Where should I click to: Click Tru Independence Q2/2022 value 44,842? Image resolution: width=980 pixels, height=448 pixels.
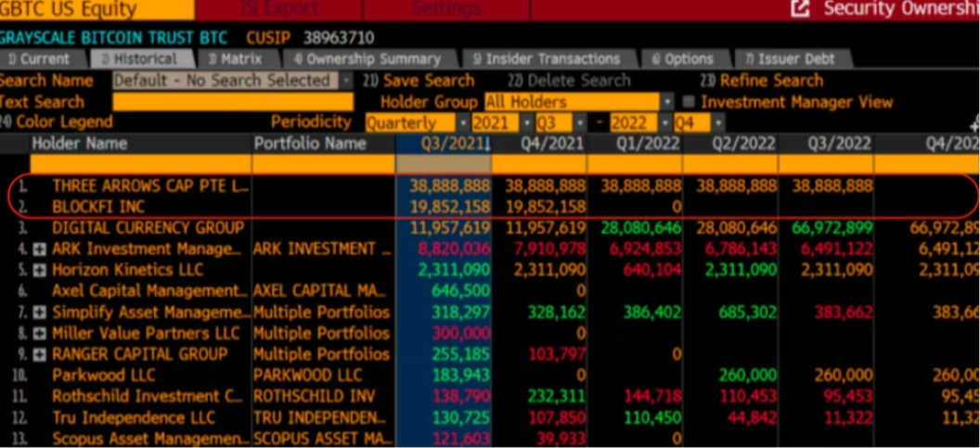tap(750, 418)
